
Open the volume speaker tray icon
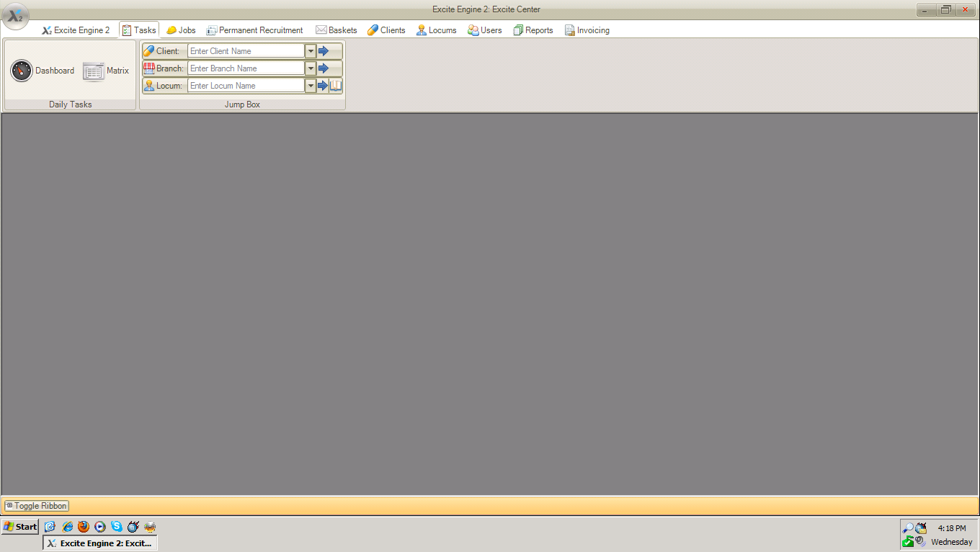[921, 542]
